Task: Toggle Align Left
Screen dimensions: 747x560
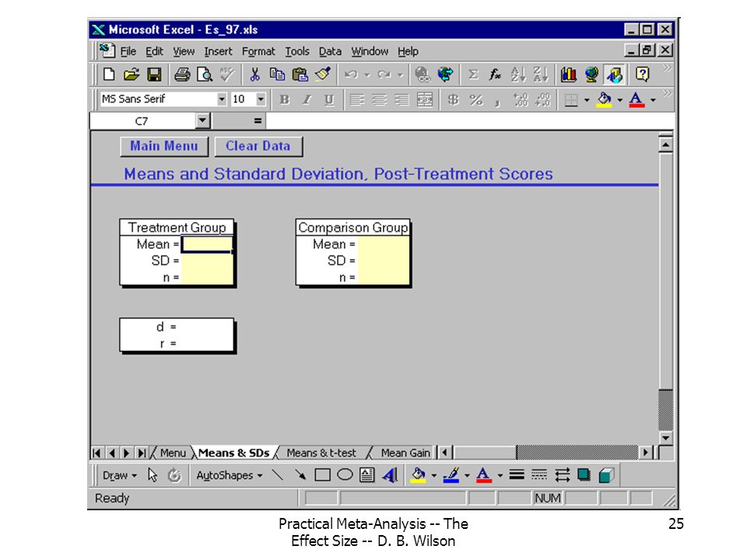Action: pos(357,100)
